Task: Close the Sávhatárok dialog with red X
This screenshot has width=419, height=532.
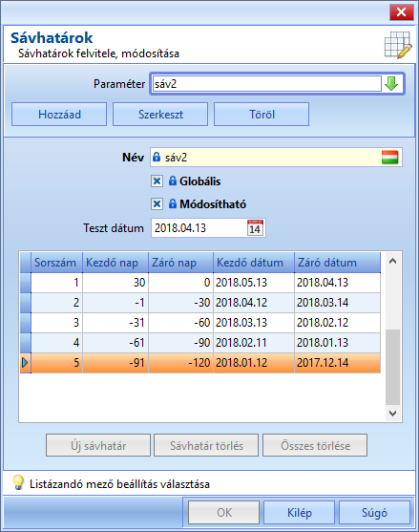Action: pyautogui.click(x=402, y=12)
